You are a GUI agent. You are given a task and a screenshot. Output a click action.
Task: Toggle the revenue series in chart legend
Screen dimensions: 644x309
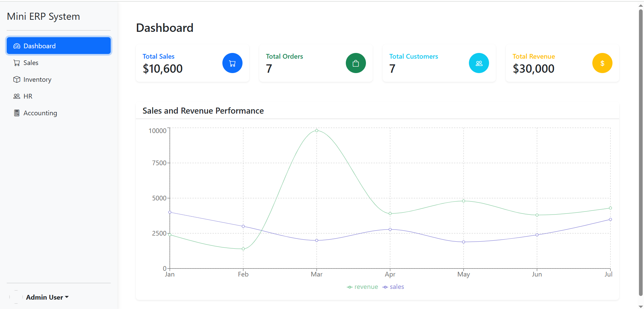pos(362,287)
